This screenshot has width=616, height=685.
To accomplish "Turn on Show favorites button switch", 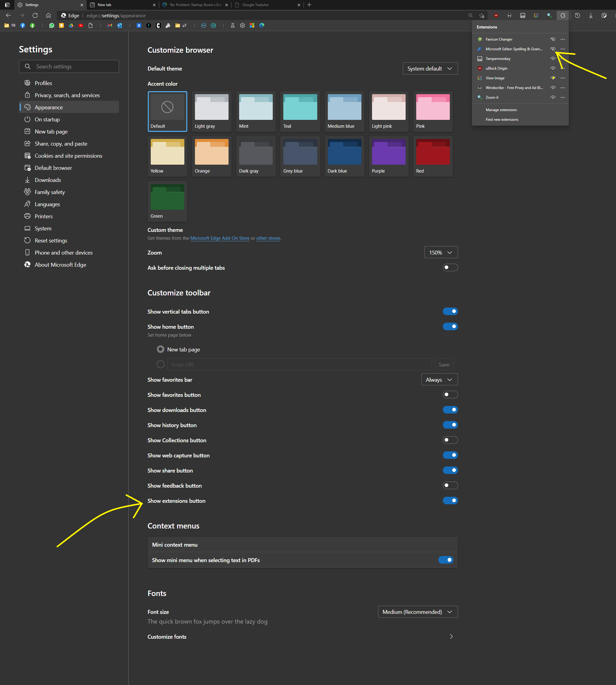I will [x=450, y=395].
